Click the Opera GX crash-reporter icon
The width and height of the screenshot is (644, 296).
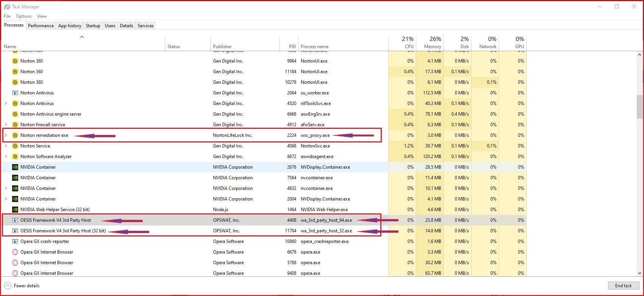click(15, 241)
